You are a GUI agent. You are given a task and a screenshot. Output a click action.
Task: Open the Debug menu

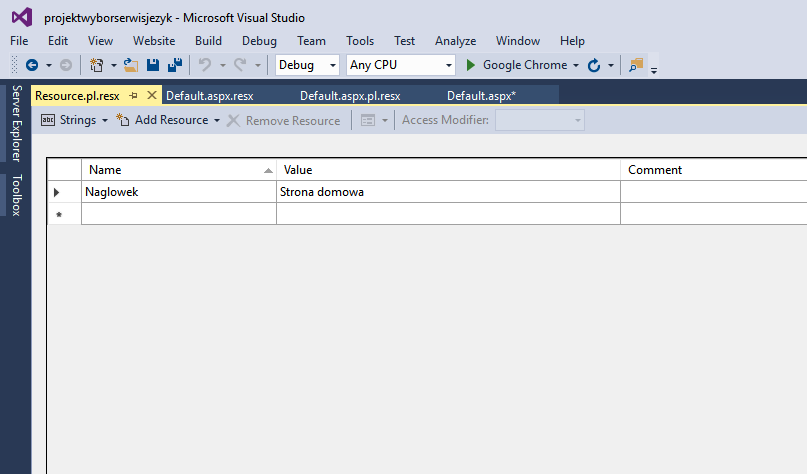pyautogui.click(x=259, y=41)
